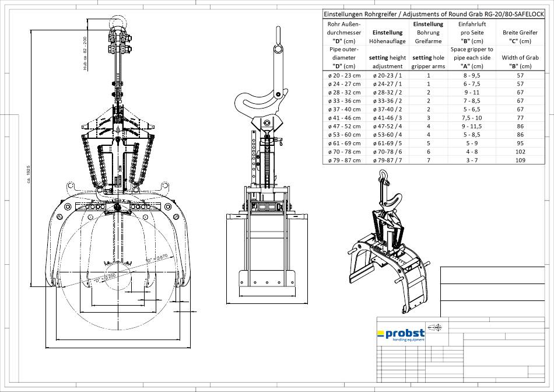This screenshot has width=554, height=392.
Task: Click the projection symbol in title block
Action: click(435, 327)
